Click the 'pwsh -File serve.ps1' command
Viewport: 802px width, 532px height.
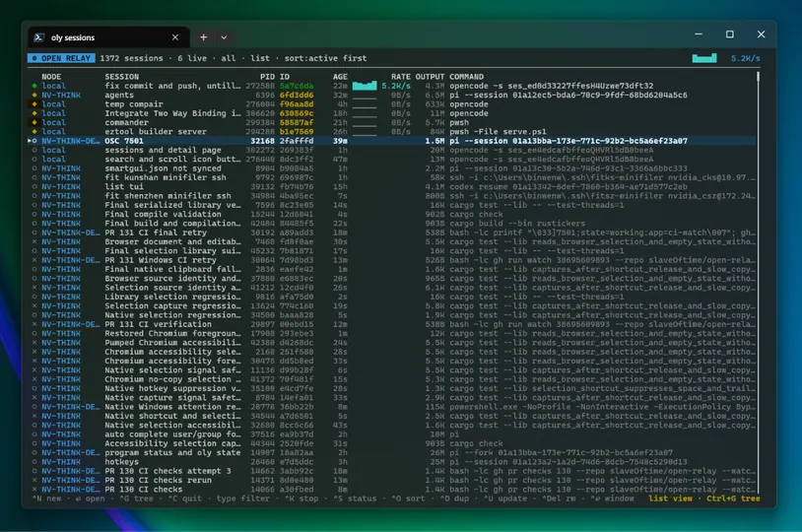tap(498, 131)
